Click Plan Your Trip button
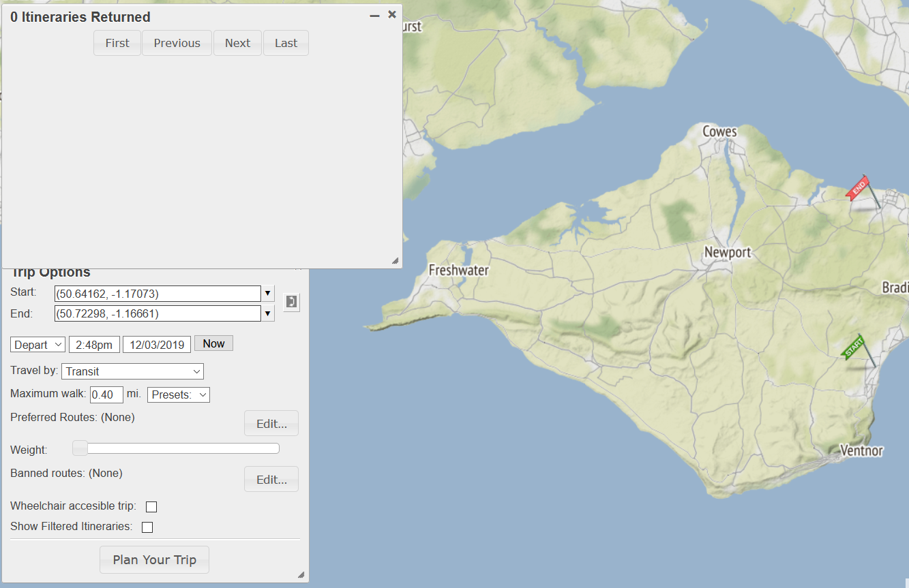 pos(155,560)
